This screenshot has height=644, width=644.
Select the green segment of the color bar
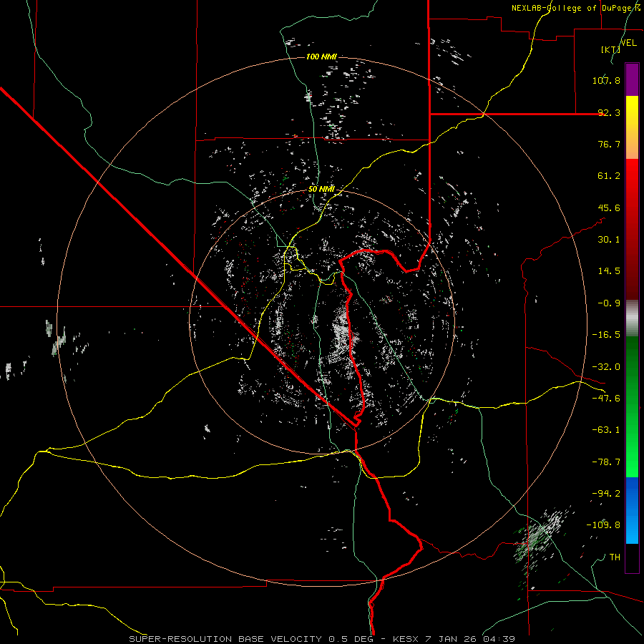point(632,406)
